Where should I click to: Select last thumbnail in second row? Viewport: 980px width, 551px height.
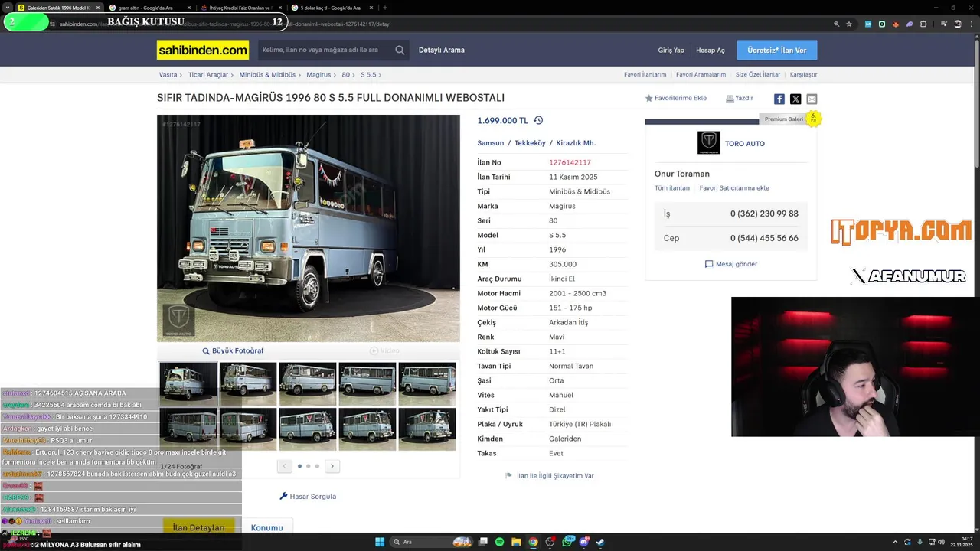point(427,429)
